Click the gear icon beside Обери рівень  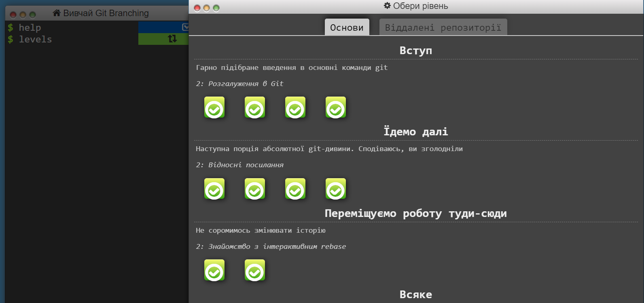[387, 6]
